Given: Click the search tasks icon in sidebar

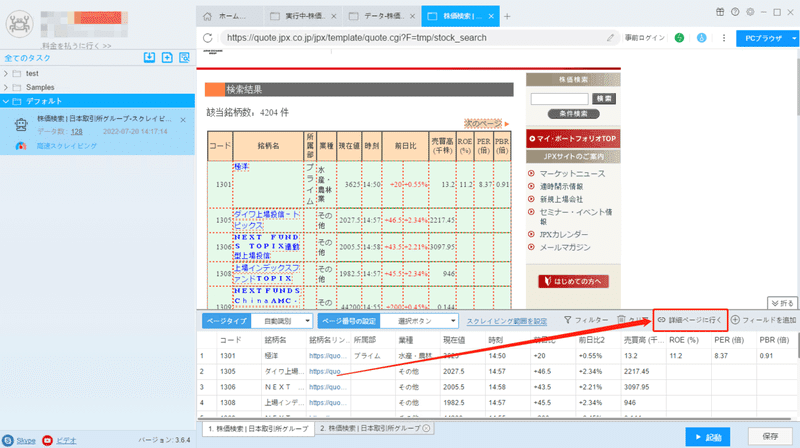Looking at the screenshot, I should 184,58.
